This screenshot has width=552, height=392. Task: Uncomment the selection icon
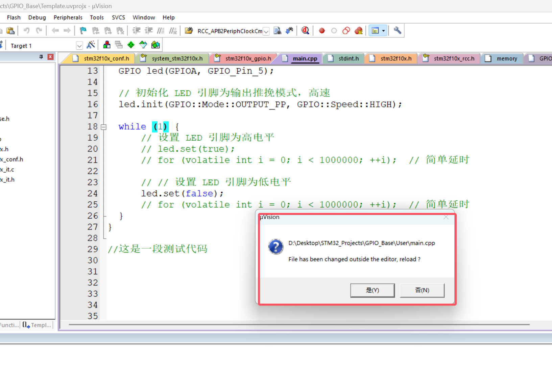pyautogui.click(x=173, y=31)
